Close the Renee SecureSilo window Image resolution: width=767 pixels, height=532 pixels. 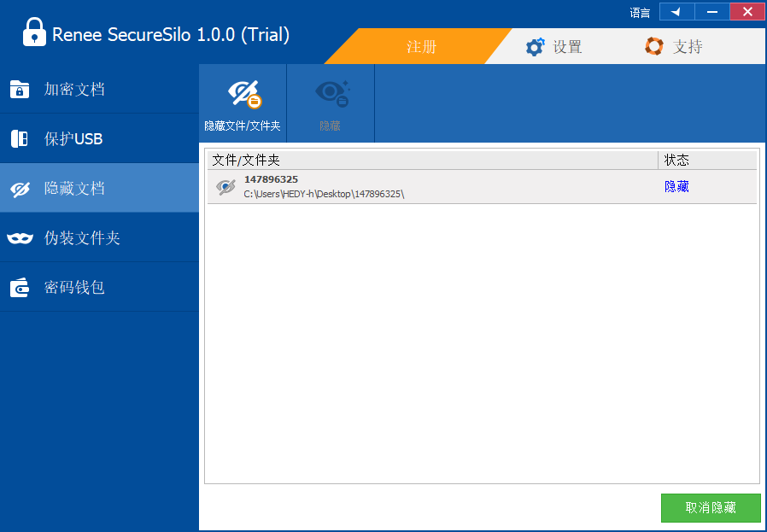coord(747,12)
